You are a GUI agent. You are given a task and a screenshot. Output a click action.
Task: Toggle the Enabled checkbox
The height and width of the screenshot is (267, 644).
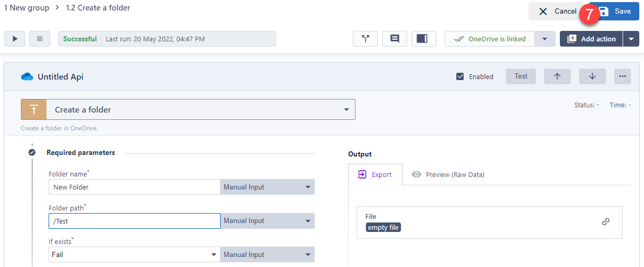click(x=460, y=76)
